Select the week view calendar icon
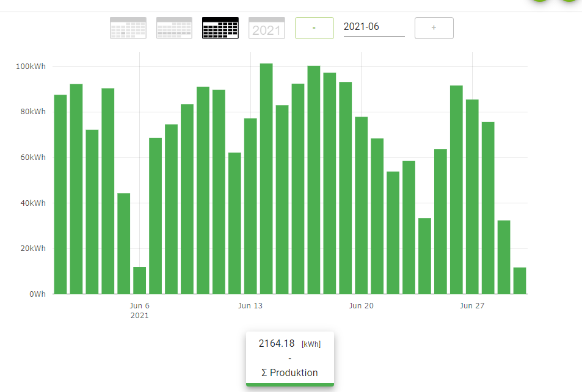The image size is (582, 392). click(174, 28)
